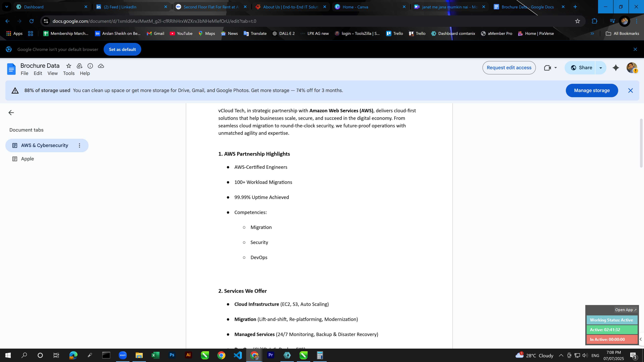Viewport: 644px width, 362px height.
Task: Open Visual Studio Code from the taskbar
Action: tap(238, 355)
